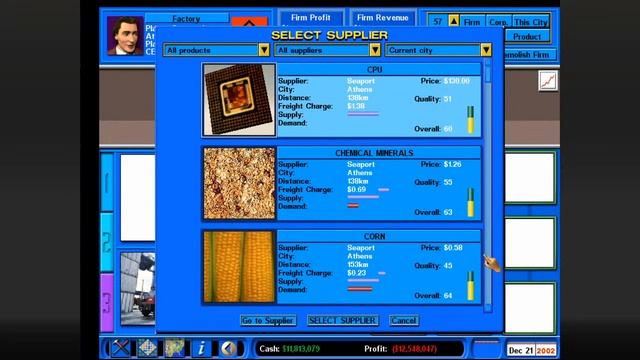Click the Product button
This screenshot has height=360, width=640.
pos(527,37)
